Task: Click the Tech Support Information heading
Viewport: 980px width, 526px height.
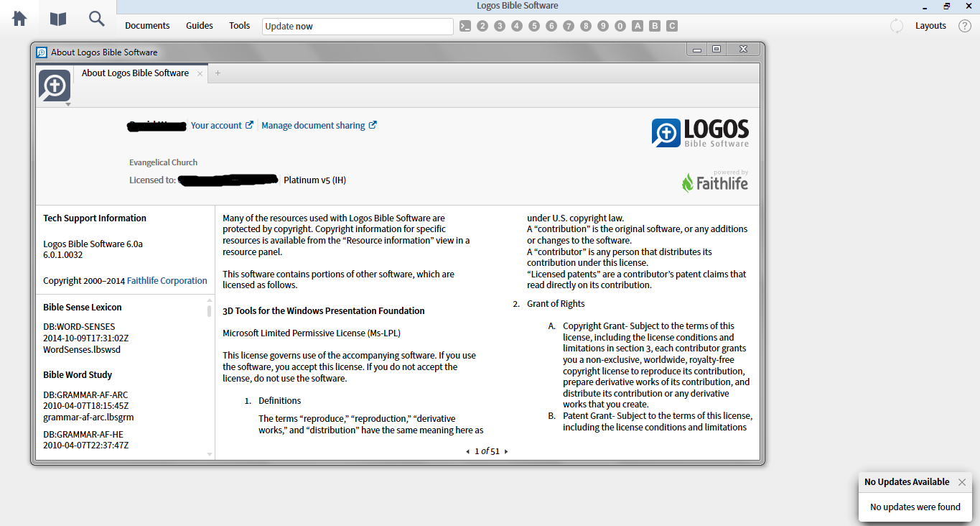Action: tap(95, 218)
